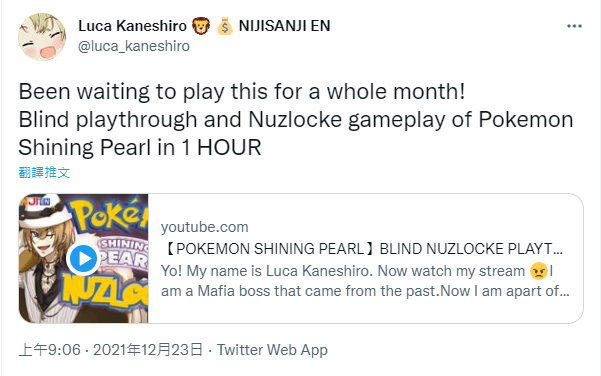Click the youtube.com domain label
Viewport: 601px width, 376px height.
(205, 227)
